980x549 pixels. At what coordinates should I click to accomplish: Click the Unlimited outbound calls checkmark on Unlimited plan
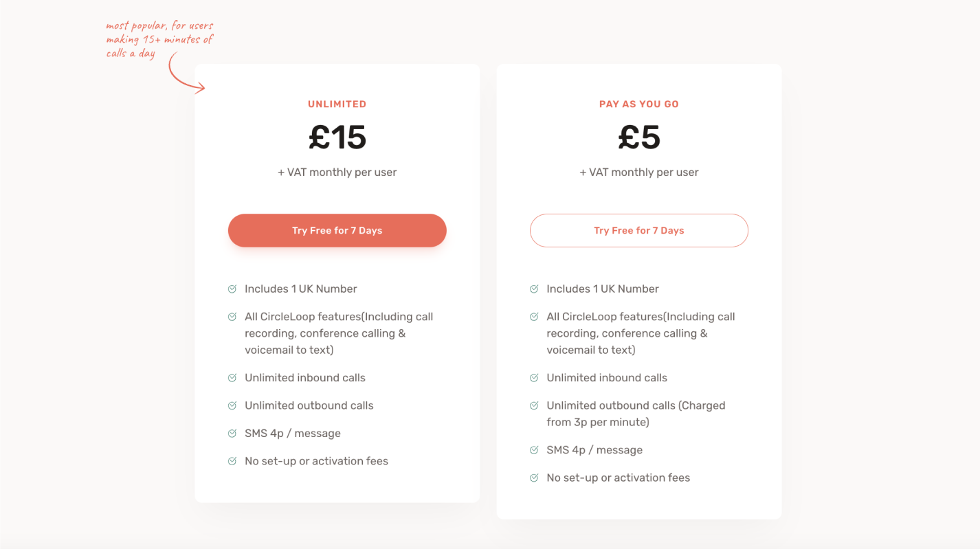tap(231, 405)
